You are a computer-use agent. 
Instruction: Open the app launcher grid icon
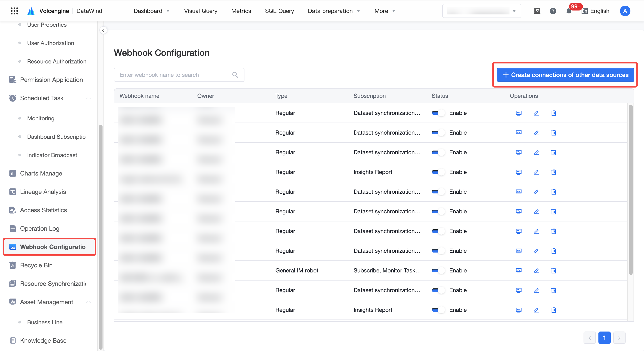[14, 11]
